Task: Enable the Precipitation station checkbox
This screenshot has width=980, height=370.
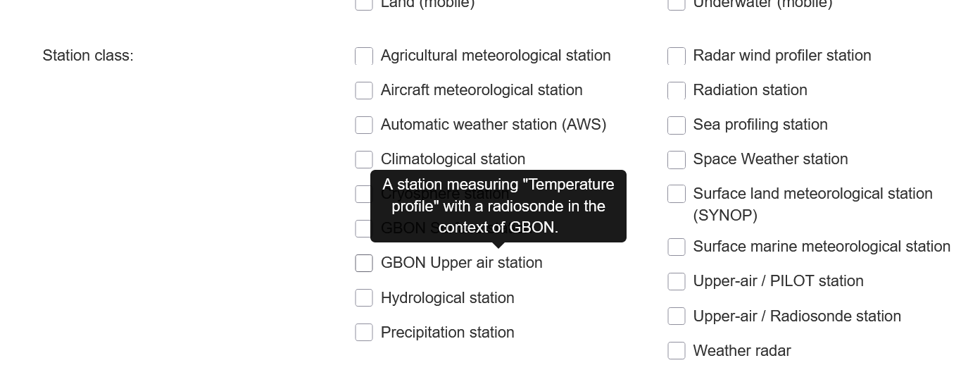Action: point(364,332)
